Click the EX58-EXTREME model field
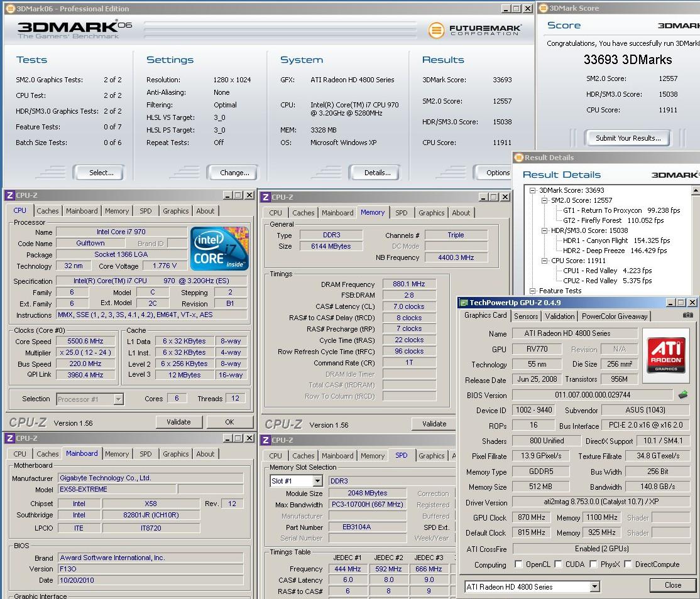 118,489
